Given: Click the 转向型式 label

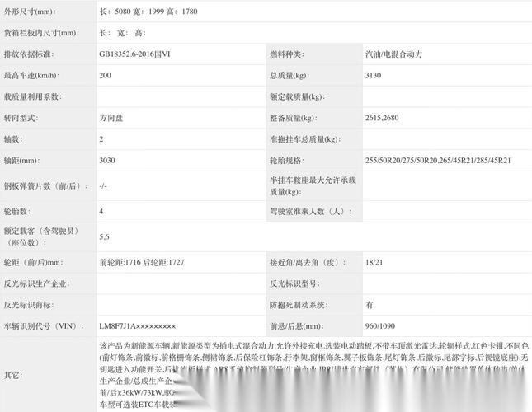Looking at the screenshot, I should pos(21,118).
